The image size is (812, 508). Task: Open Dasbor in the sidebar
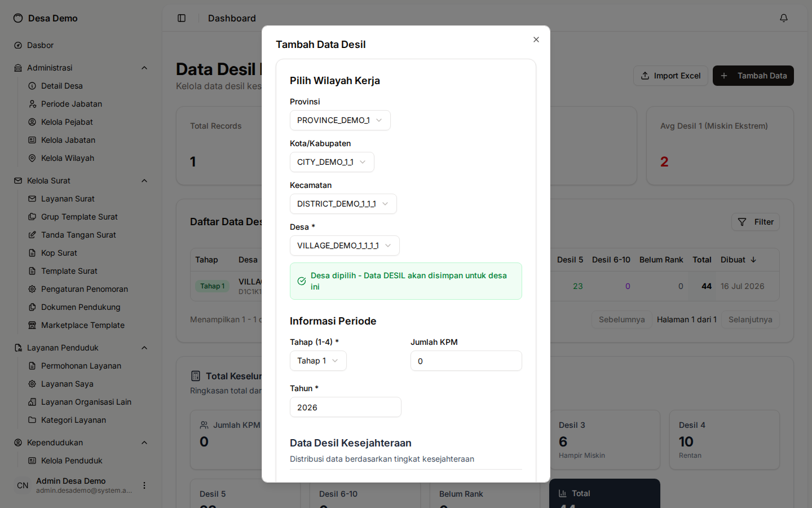click(x=81, y=45)
